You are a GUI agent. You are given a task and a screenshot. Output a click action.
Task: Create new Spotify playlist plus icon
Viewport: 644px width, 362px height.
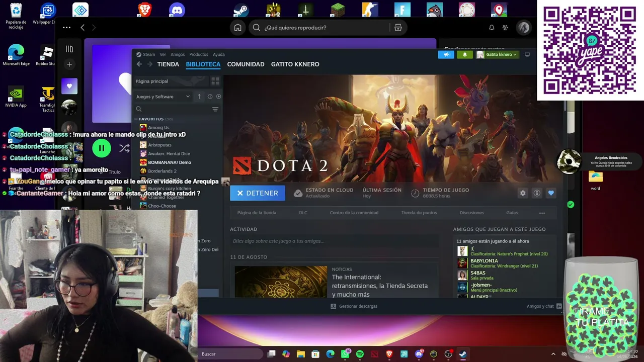pos(69,64)
